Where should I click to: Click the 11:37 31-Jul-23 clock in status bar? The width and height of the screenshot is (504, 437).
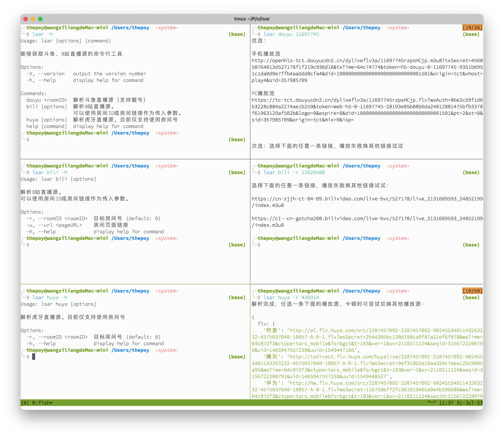coord(461,403)
